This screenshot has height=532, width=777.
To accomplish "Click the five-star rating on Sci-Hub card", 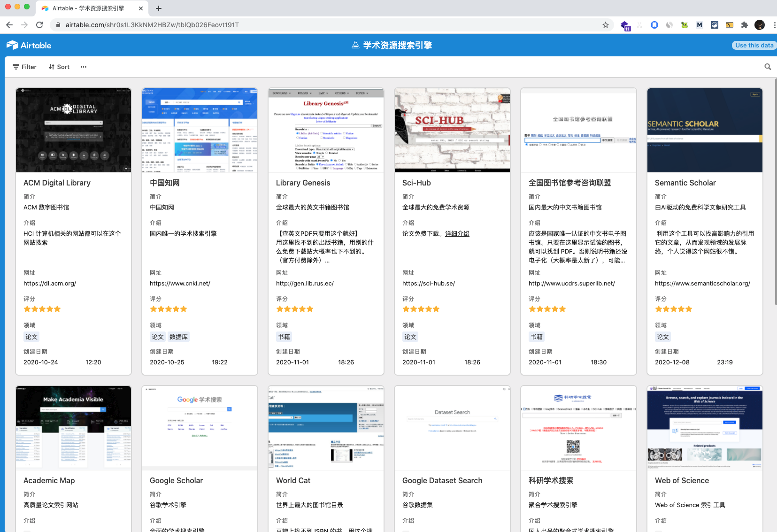I will point(421,309).
